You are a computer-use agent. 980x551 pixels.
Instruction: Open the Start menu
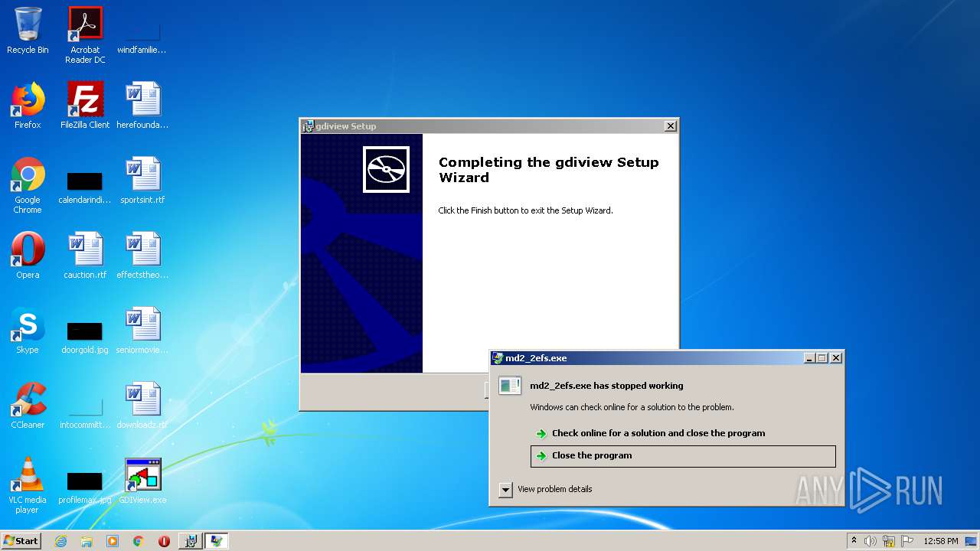click(21, 541)
